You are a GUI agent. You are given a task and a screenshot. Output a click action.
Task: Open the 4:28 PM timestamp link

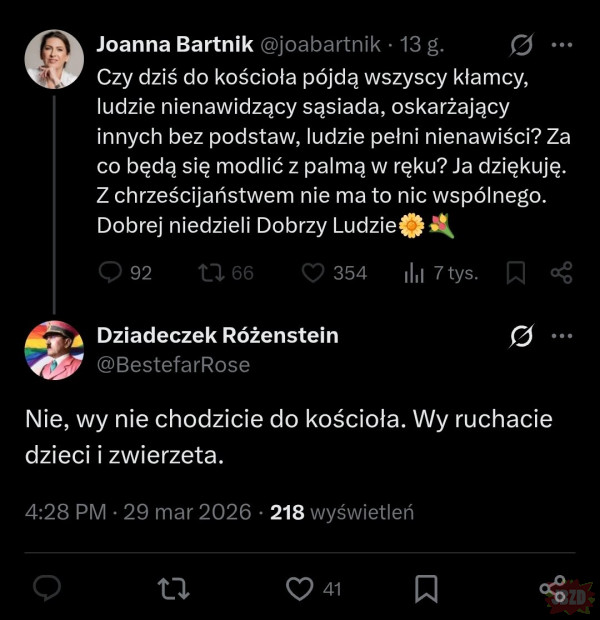[65, 512]
